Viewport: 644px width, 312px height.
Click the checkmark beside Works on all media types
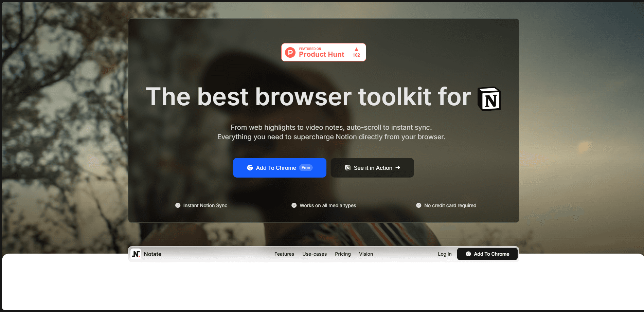pyautogui.click(x=294, y=205)
